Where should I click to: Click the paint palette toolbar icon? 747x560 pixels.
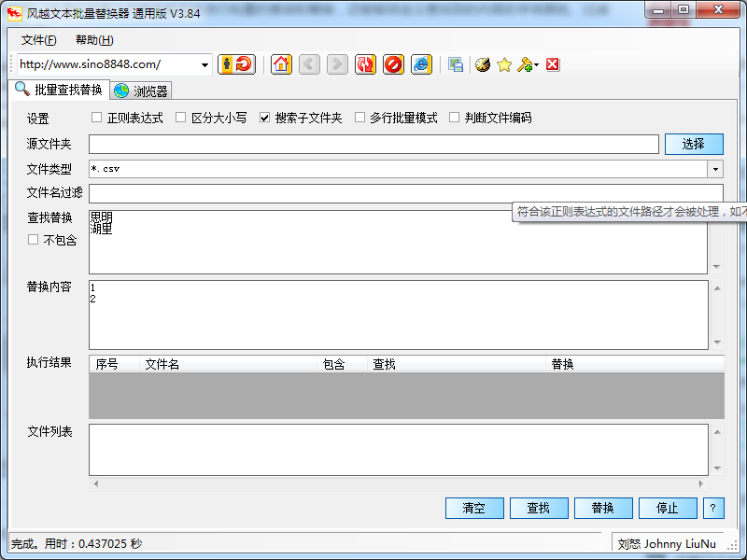click(x=483, y=64)
